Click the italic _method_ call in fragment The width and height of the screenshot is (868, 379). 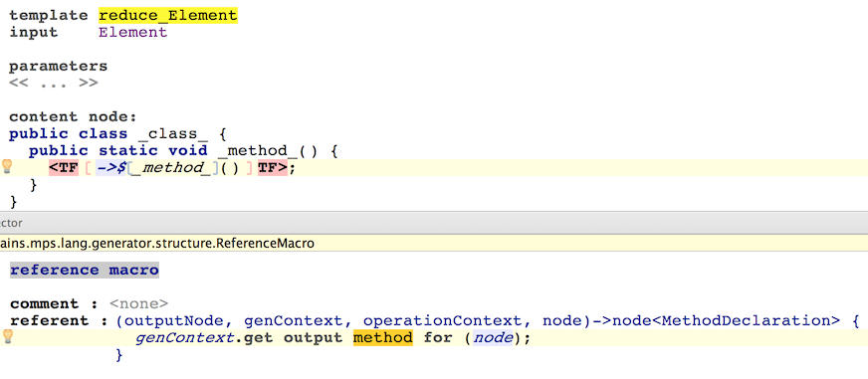tap(172, 168)
